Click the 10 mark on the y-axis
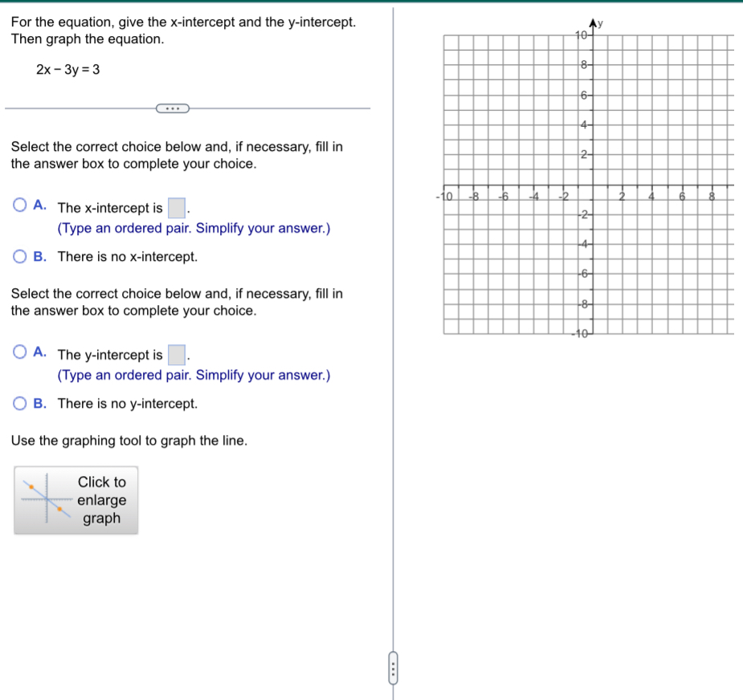Image resolution: width=743 pixels, height=700 pixels. 582,34
